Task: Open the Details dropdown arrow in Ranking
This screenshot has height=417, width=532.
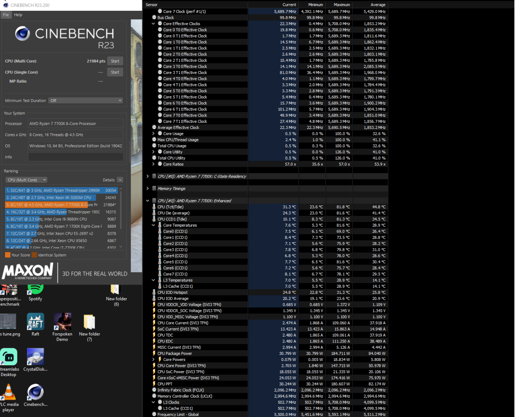Action: tap(120, 180)
